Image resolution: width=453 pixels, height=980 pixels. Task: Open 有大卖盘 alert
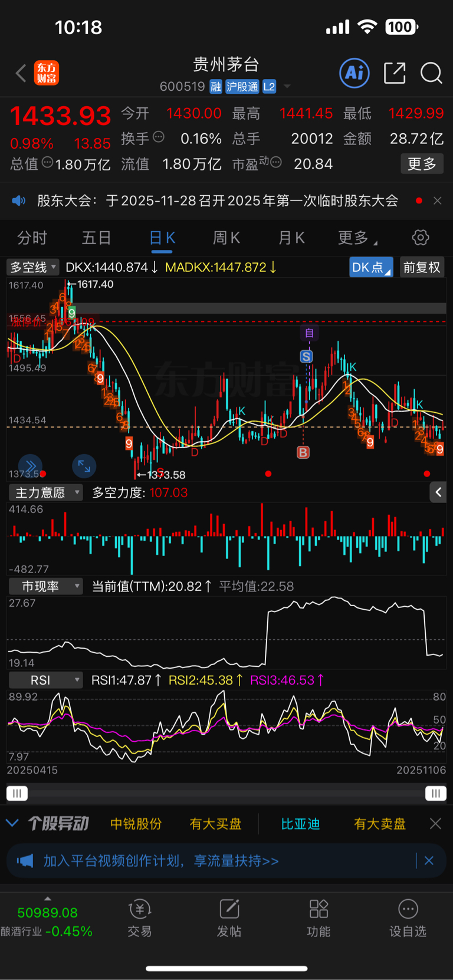(x=380, y=824)
